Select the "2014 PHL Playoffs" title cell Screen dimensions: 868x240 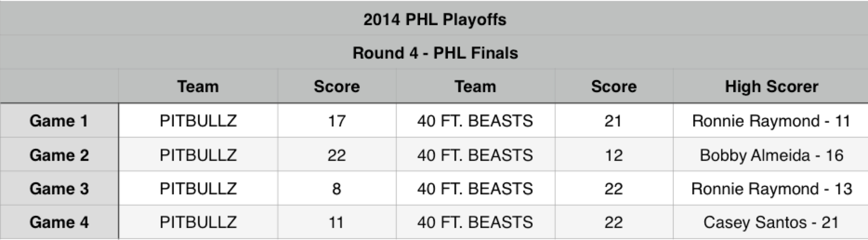click(x=434, y=19)
